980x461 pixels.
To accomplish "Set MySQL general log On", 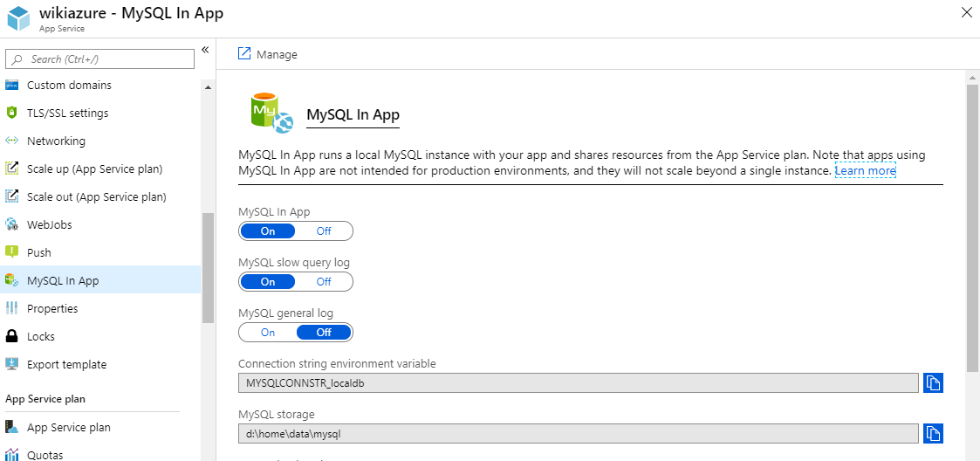I will (x=268, y=332).
